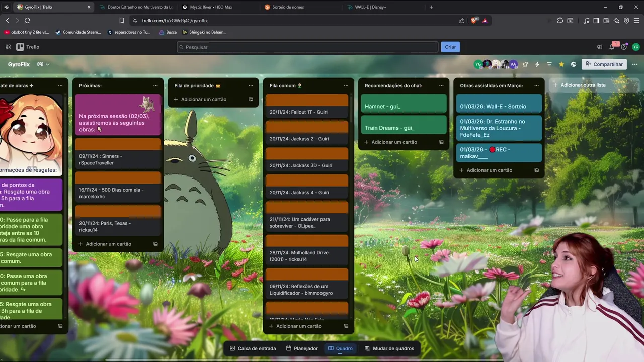Open a new browser tab
This screenshot has height=362, width=644.
pos(431,7)
